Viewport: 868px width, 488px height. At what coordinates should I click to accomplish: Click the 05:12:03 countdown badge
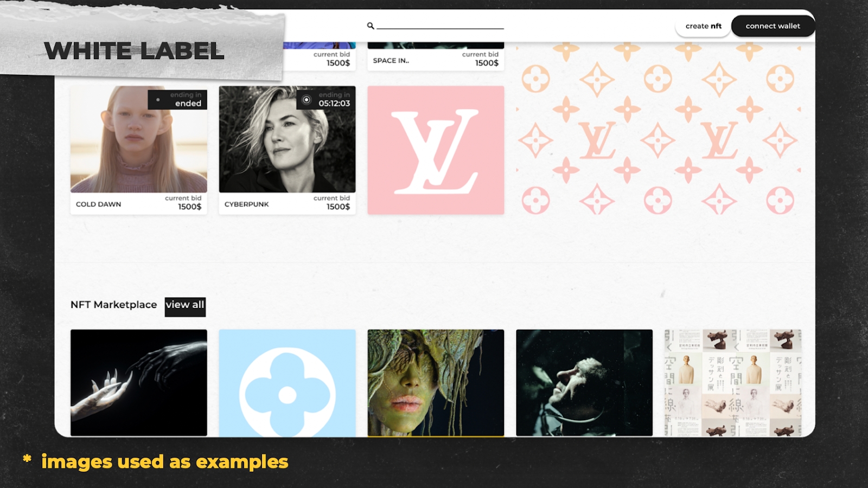click(326, 100)
